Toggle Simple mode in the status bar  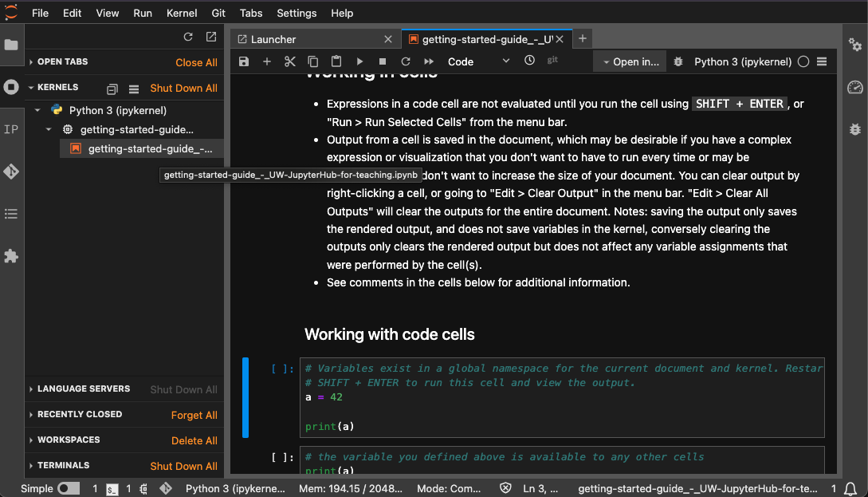pos(68,487)
